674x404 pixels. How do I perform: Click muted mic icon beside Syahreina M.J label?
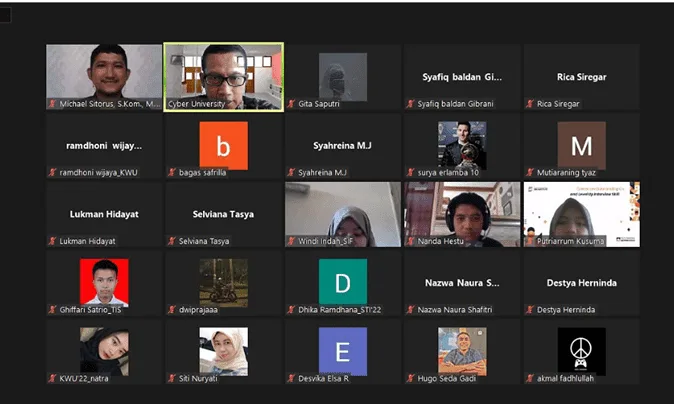291,172
